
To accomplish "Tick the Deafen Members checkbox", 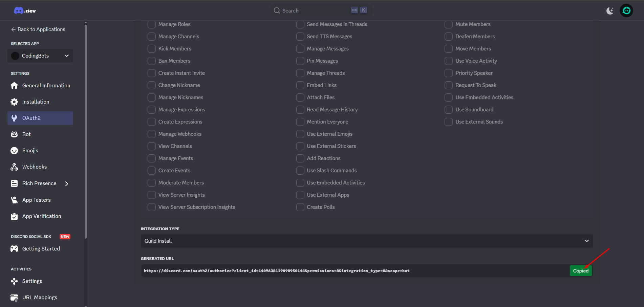I will point(449,37).
